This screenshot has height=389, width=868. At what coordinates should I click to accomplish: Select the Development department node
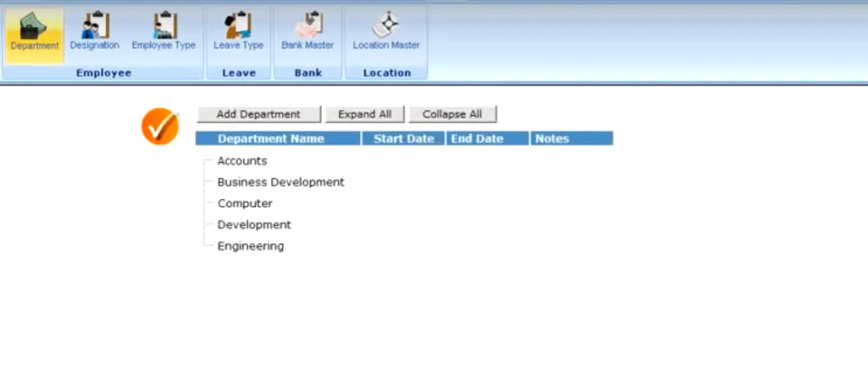click(254, 224)
